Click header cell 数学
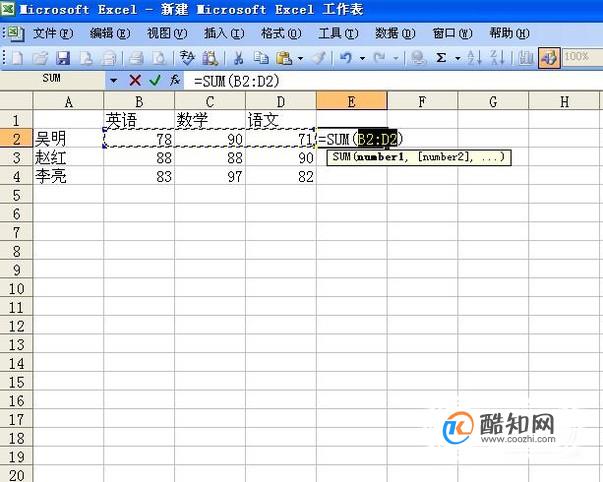The height and width of the screenshot is (482, 603). pos(210,120)
